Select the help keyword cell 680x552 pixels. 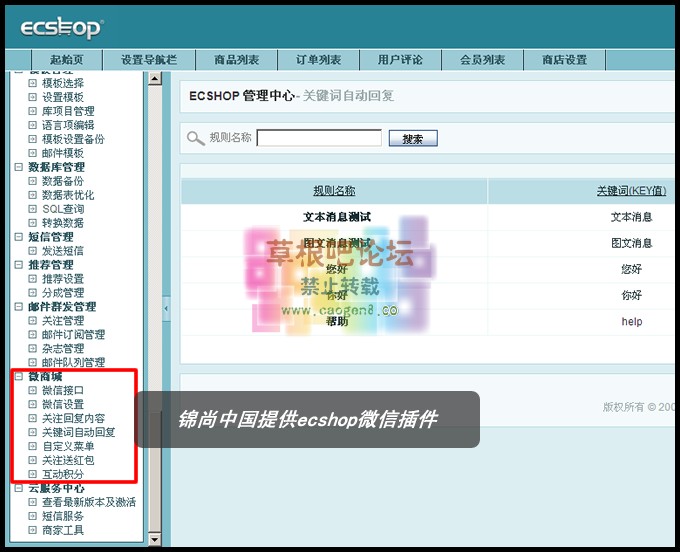pos(632,321)
